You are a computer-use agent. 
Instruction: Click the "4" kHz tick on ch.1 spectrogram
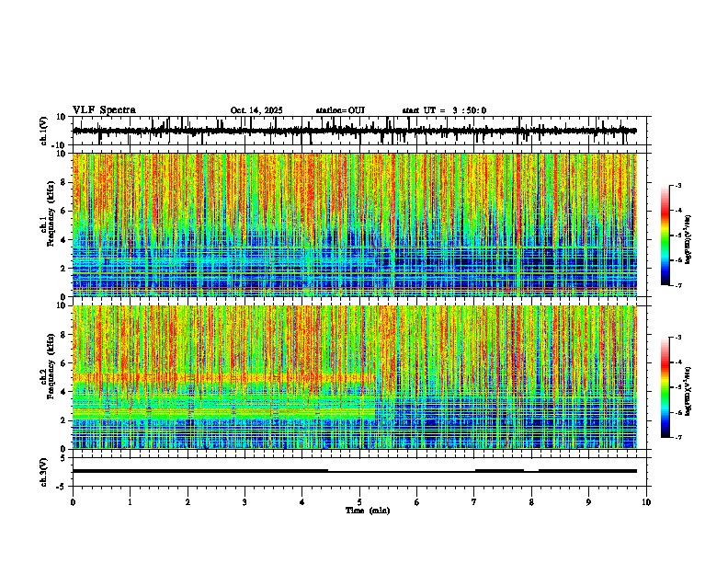[64, 240]
